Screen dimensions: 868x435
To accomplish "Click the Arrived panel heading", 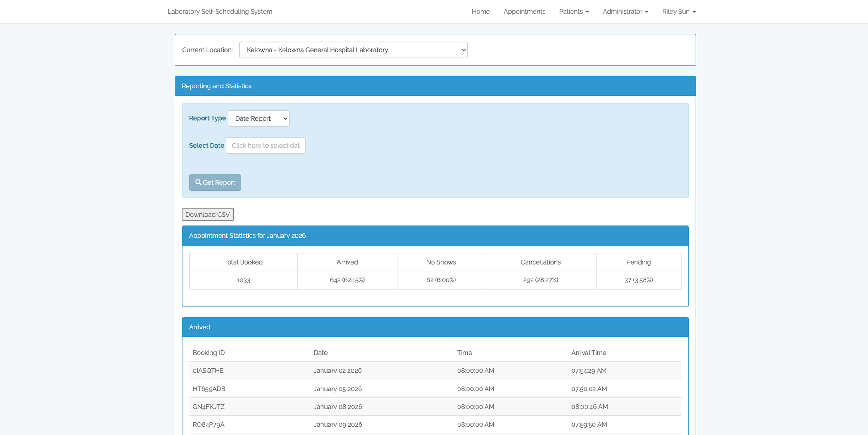I will click(199, 327).
